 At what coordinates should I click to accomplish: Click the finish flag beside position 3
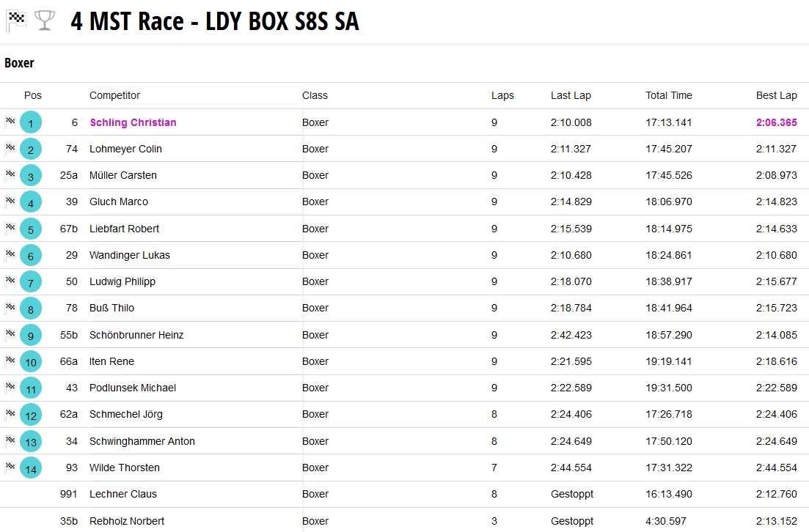[x=10, y=175]
